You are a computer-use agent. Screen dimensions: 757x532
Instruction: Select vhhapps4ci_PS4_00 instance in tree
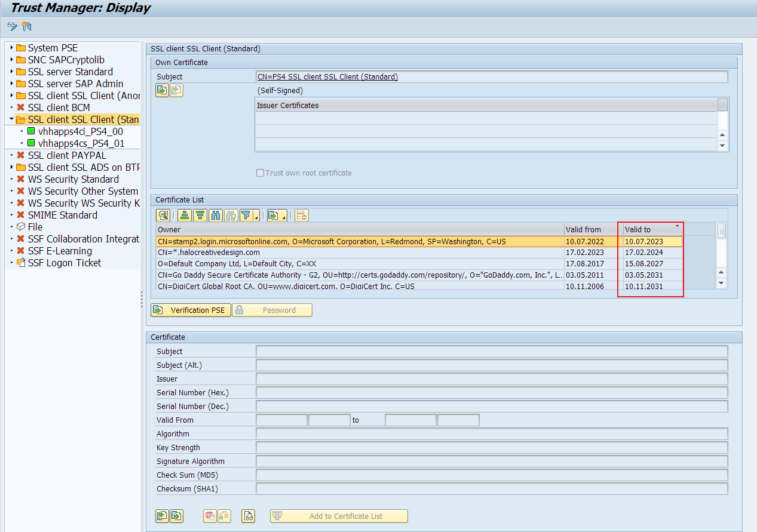click(80, 131)
